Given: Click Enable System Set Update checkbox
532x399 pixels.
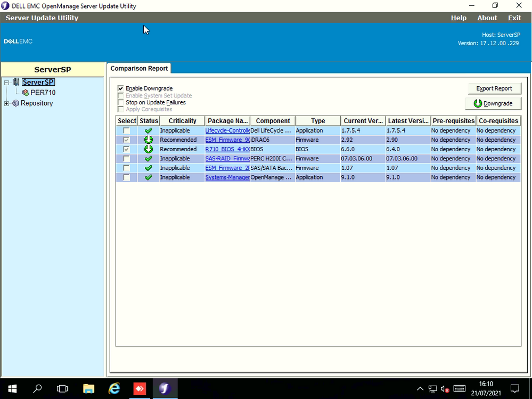Looking at the screenshot, I should pyautogui.click(x=120, y=96).
